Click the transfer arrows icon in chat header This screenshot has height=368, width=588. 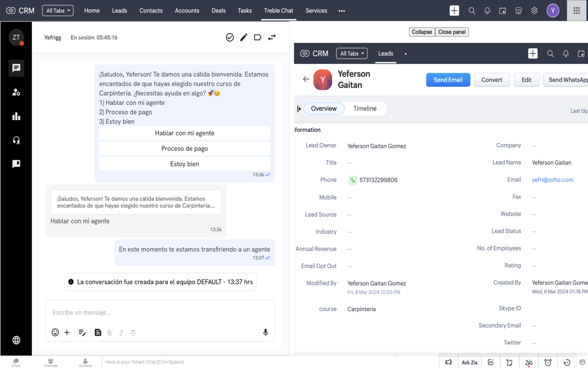272,37
